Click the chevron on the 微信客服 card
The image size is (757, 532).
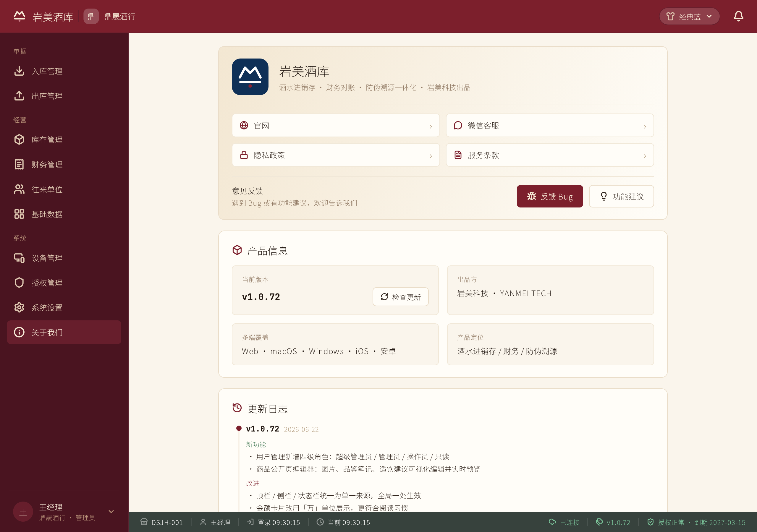pos(645,126)
